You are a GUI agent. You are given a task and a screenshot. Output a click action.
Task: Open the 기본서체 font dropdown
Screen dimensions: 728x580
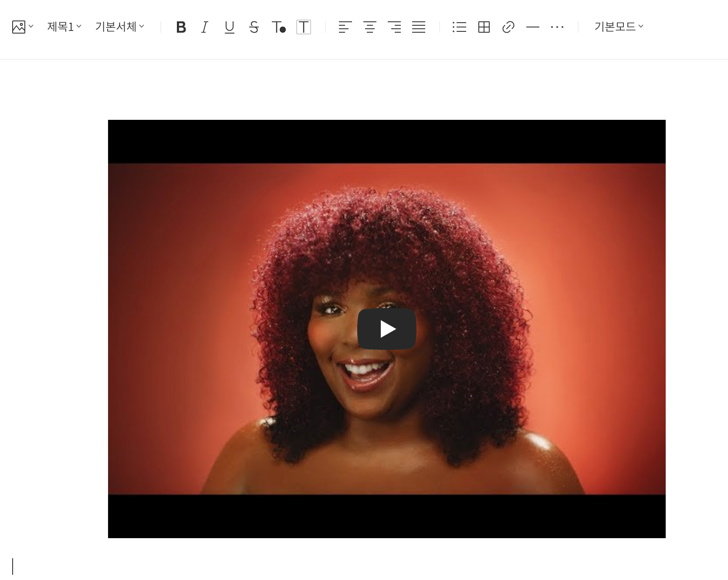tap(120, 27)
